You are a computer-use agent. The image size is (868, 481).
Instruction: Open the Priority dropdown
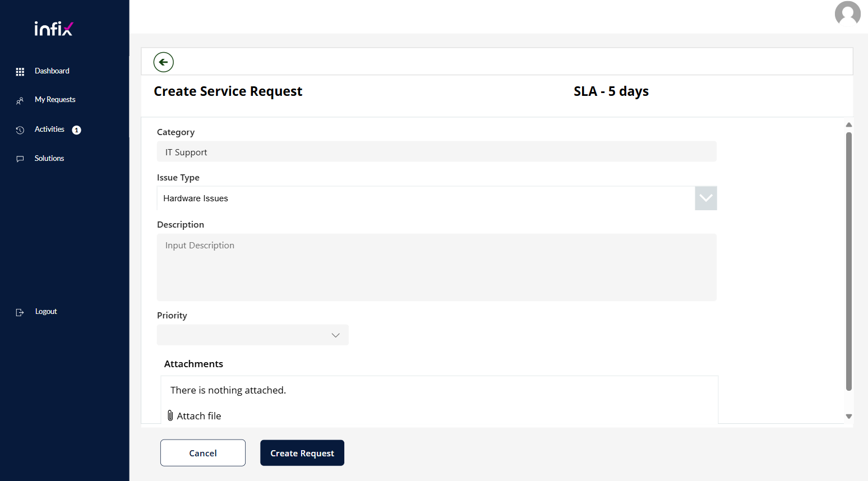click(253, 335)
